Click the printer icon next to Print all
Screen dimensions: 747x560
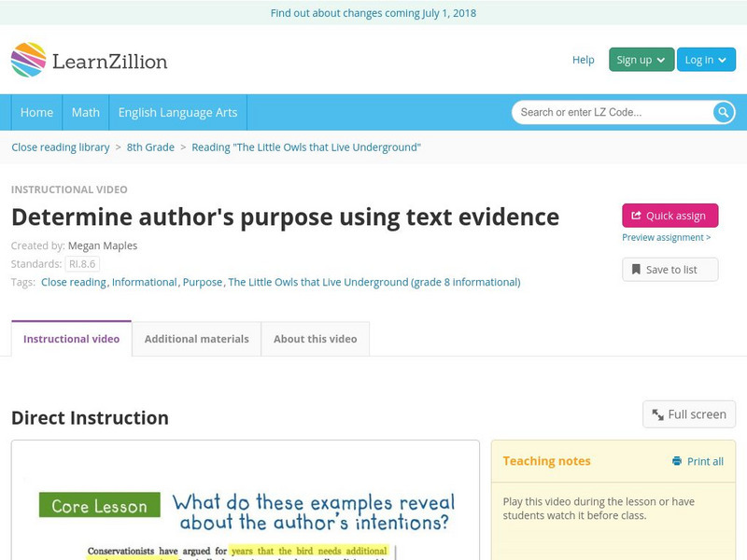pyautogui.click(x=676, y=461)
